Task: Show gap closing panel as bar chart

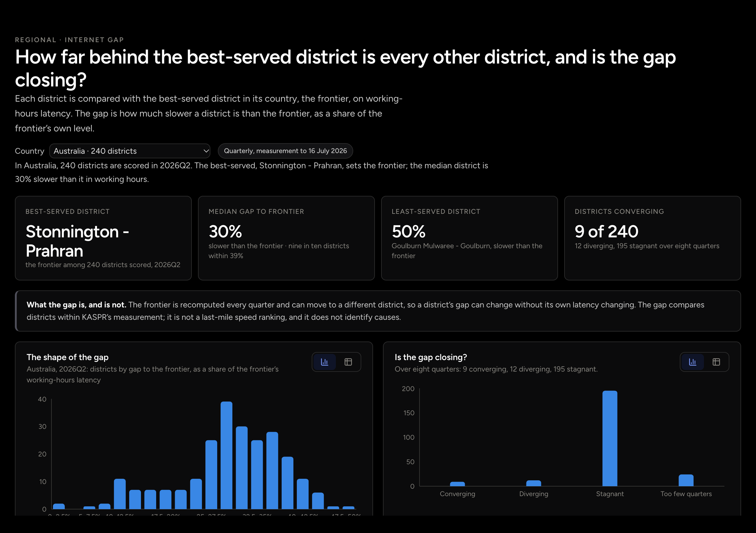Action: [x=693, y=362]
